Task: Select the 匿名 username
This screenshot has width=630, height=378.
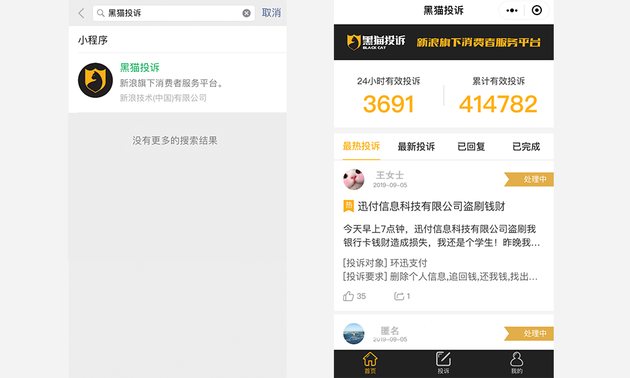Action: pyautogui.click(x=390, y=331)
